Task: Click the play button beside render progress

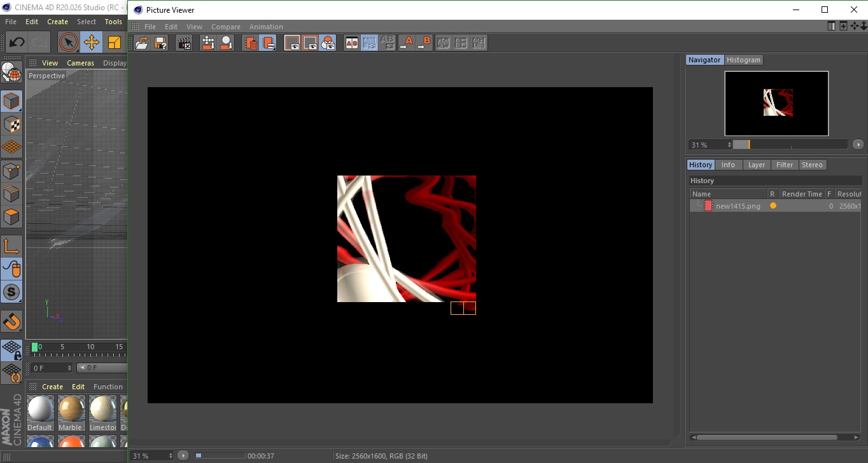Action: [183, 455]
